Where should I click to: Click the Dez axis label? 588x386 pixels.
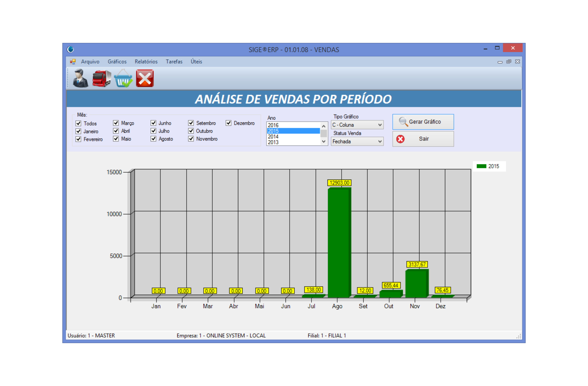(x=440, y=306)
